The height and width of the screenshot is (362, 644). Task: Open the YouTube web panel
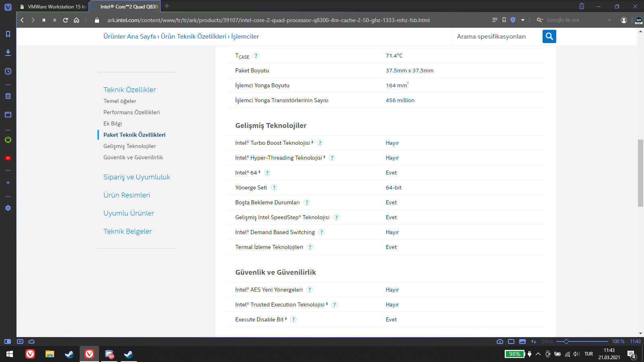pos(8,158)
